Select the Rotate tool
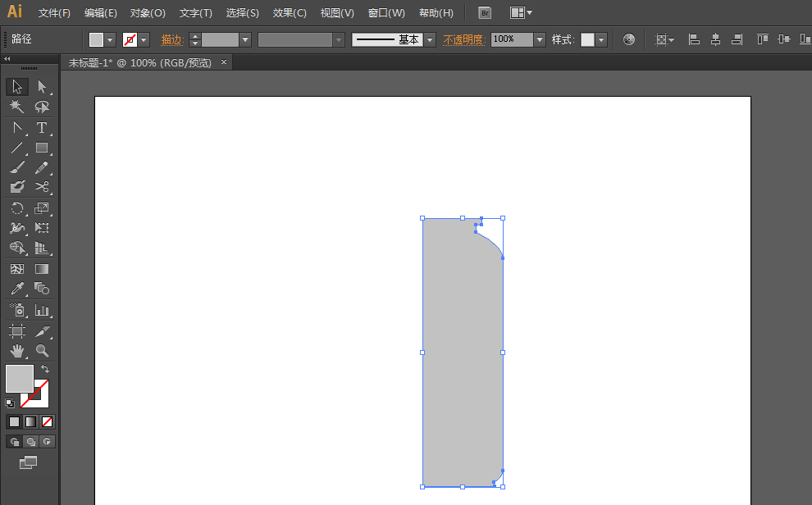Image resolution: width=812 pixels, height=505 pixels. click(x=17, y=208)
